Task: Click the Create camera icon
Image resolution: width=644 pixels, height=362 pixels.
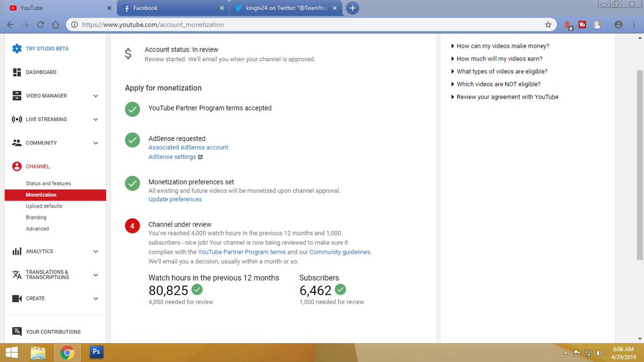Action: coord(17,298)
